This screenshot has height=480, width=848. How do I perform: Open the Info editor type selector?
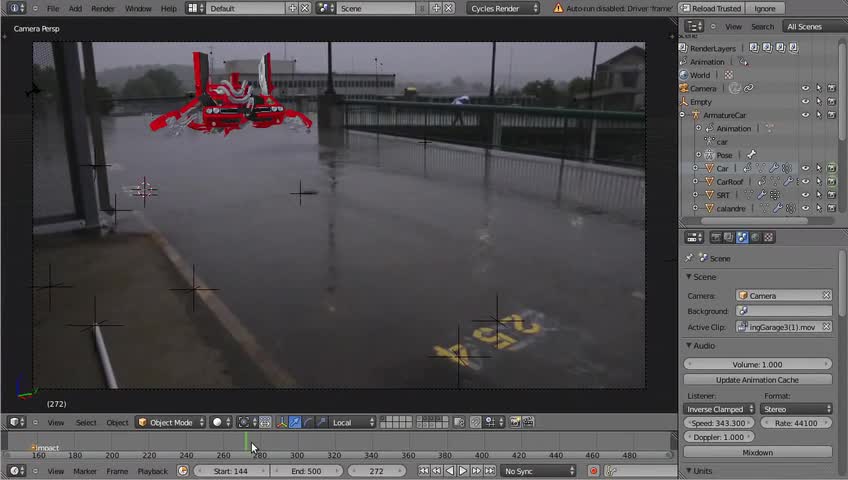click(x=15, y=8)
